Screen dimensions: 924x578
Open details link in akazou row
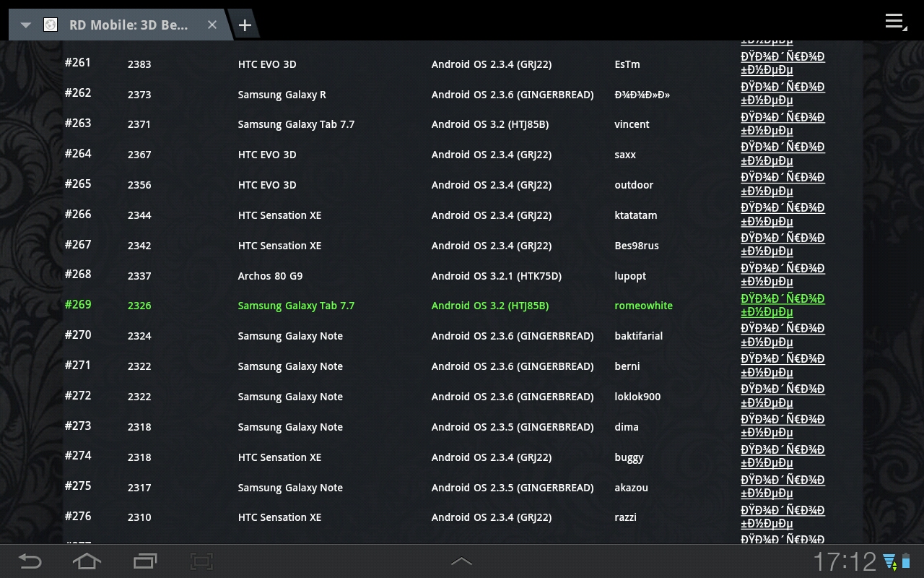coord(783,487)
